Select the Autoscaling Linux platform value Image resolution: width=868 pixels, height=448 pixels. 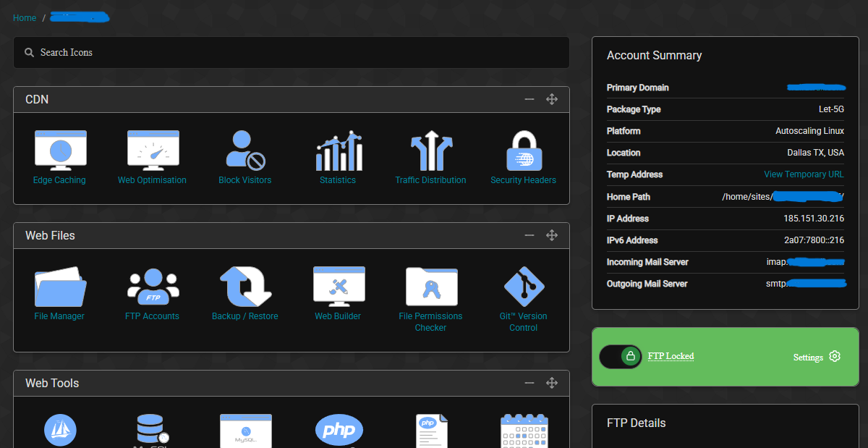coord(809,131)
